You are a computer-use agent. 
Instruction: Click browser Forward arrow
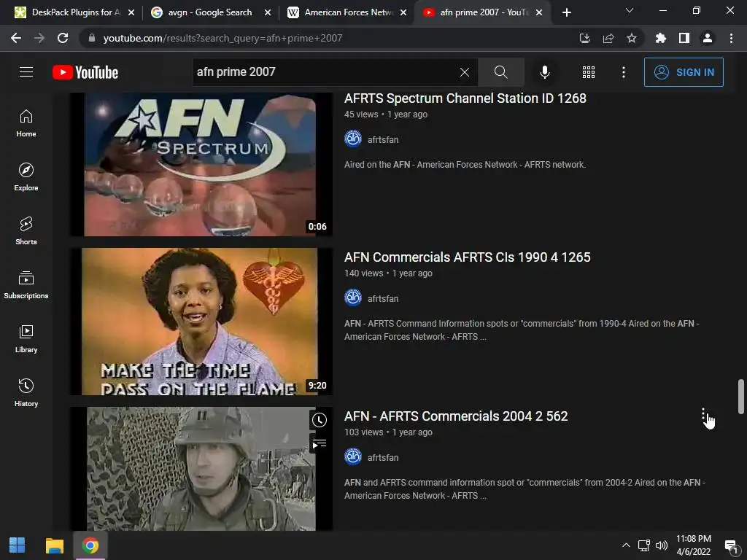[x=39, y=38]
